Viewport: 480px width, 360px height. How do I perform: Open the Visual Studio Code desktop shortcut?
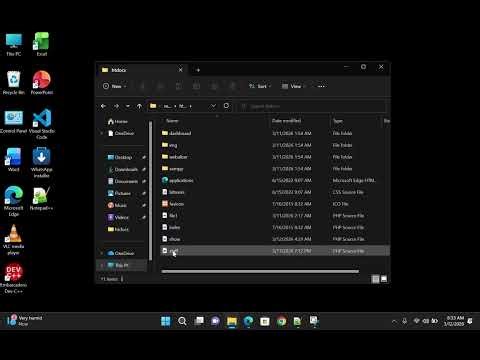click(42, 124)
